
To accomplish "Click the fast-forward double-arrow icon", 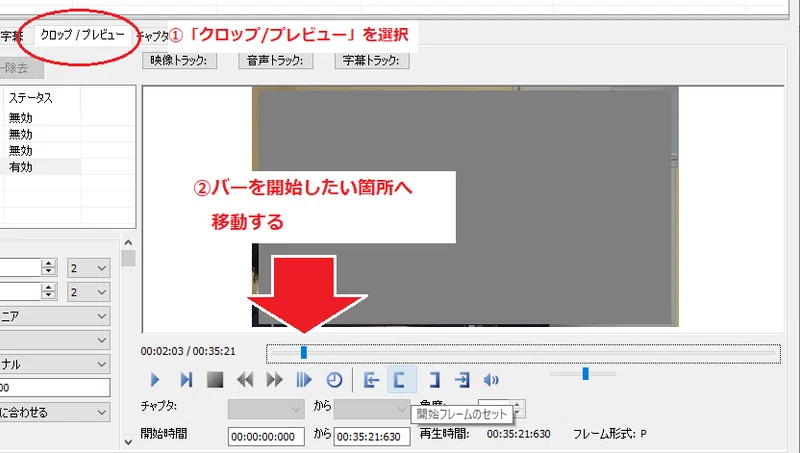I will pos(274,380).
